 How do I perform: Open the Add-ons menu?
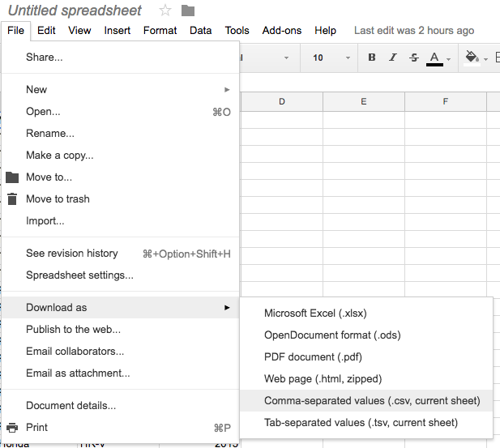click(x=281, y=31)
